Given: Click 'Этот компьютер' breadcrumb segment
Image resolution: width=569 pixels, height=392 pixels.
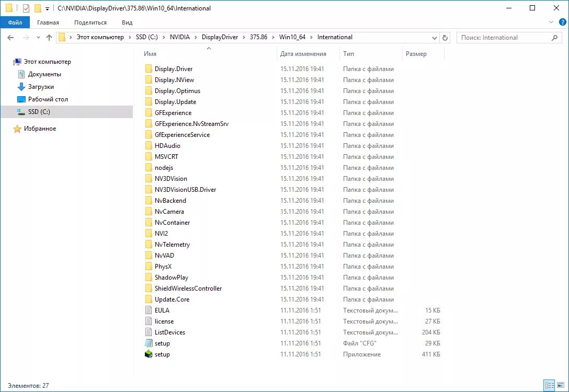Looking at the screenshot, I should click(x=100, y=37).
